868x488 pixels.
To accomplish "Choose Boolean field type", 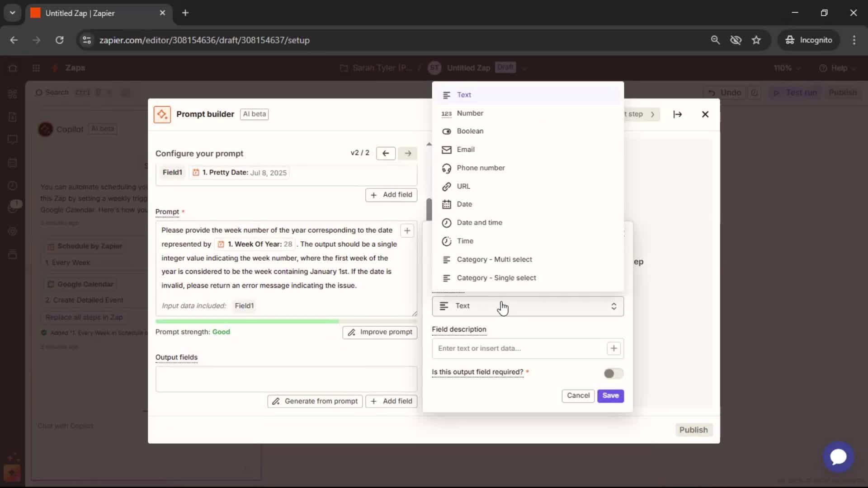I will click(x=528, y=131).
